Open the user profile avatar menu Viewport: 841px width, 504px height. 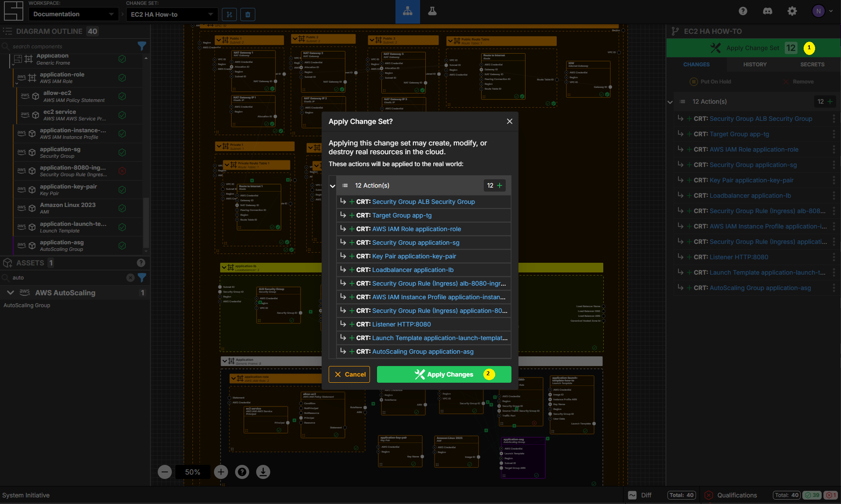coord(818,11)
